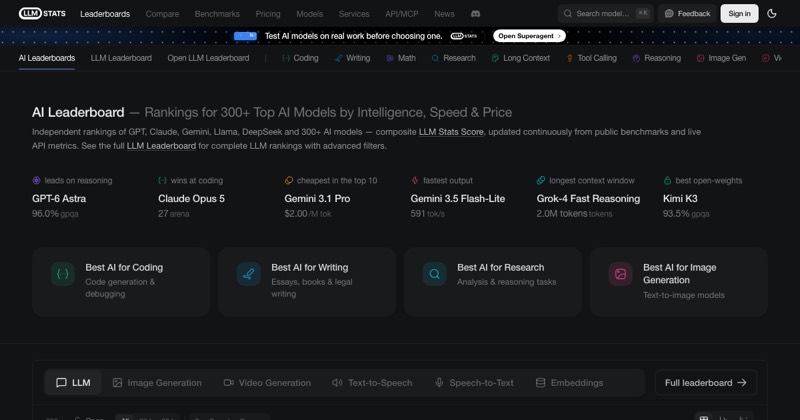The image size is (800, 420).
Task: Open the Best AI for Writing card
Action: [x=307, y=282]
